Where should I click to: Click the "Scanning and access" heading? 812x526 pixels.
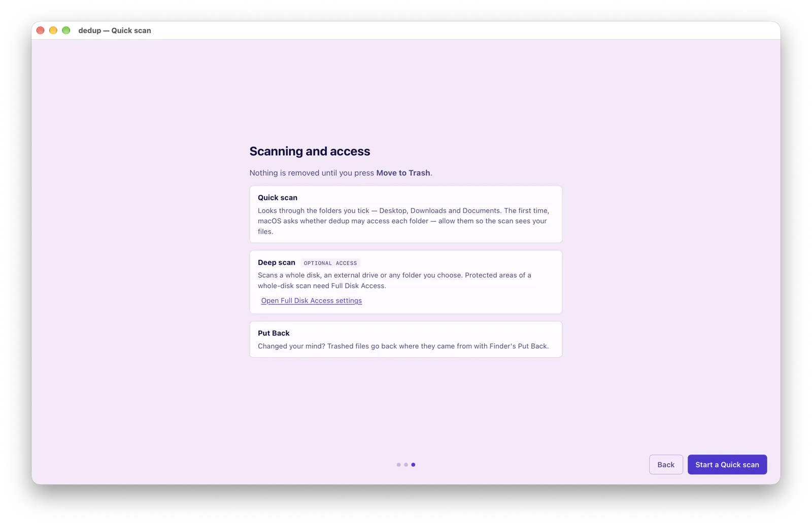(x=310, y=151)
